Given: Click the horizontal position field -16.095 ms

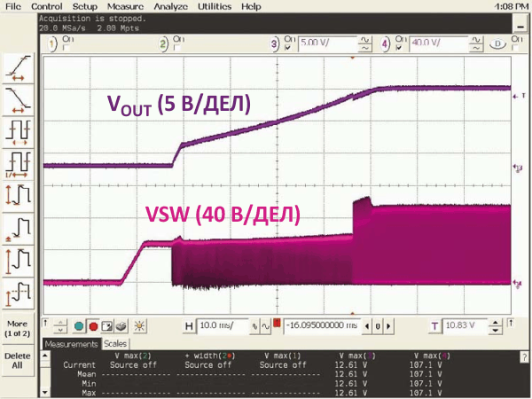Looking at the screenshot, I should tap(322, 326).
